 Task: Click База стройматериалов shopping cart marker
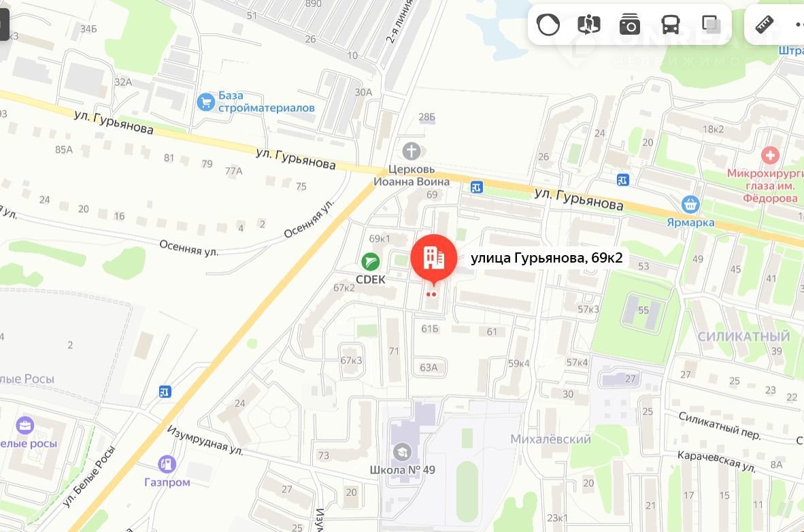pos(205,101)
